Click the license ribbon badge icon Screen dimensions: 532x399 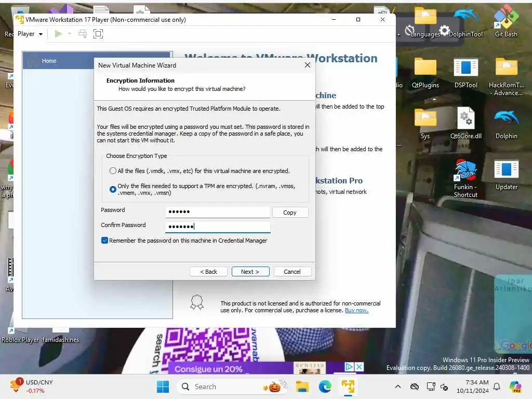click(x=197, y=302)
